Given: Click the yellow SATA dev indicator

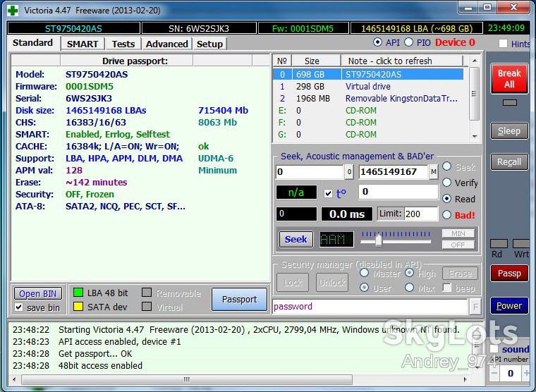Looking at the screenshot, I should pos(78,307).
